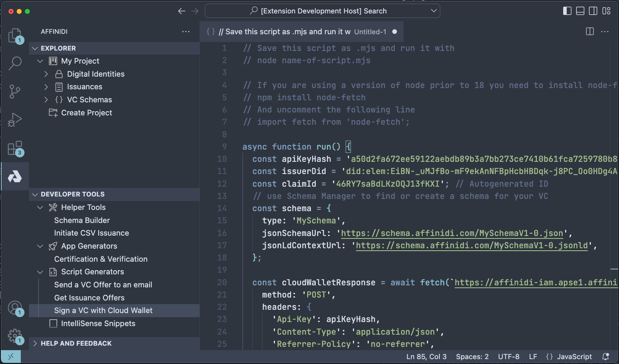Open the Extensions view
619x364 pixels.
15,148
